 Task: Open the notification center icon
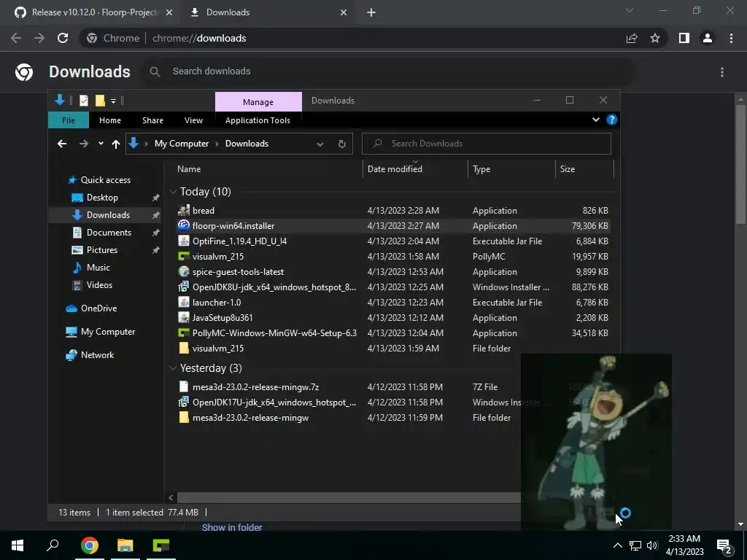tap(724, 546)
